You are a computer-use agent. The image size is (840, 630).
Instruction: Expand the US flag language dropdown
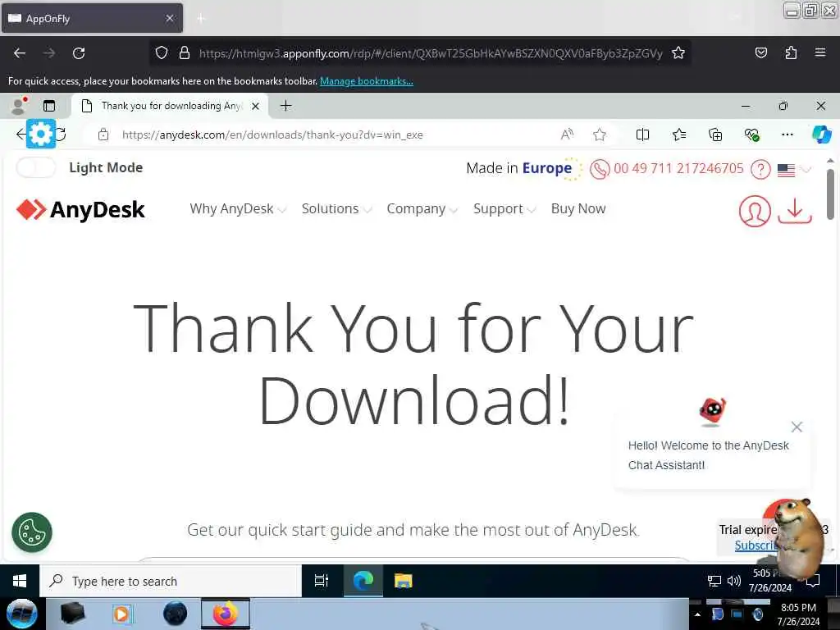pyautogui.click(x=794, y=171)
